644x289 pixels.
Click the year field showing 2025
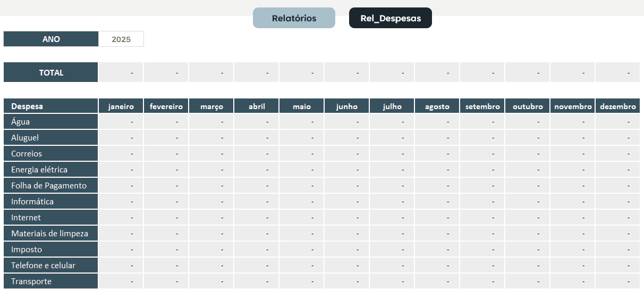(x=121, y=39)
